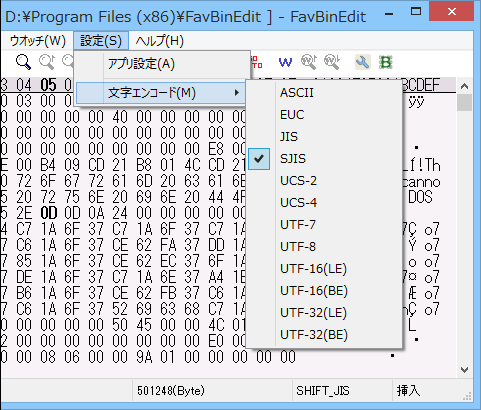Switch encoding to UCS-4

pyautogui.click(x=324, y=203)
